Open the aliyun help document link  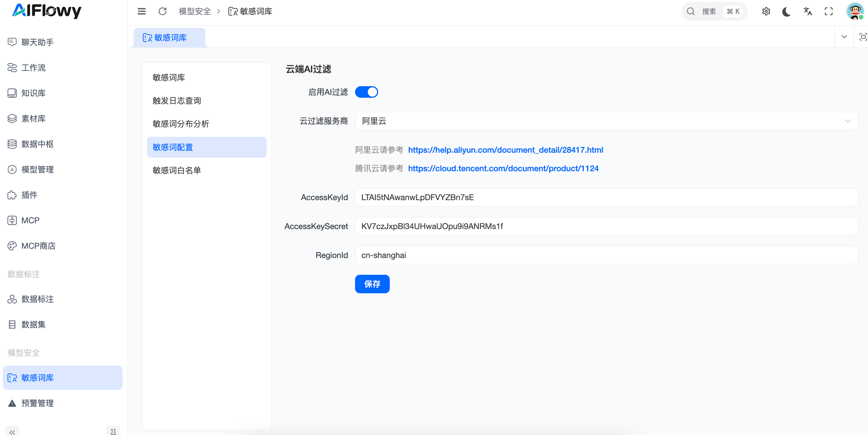505,150
